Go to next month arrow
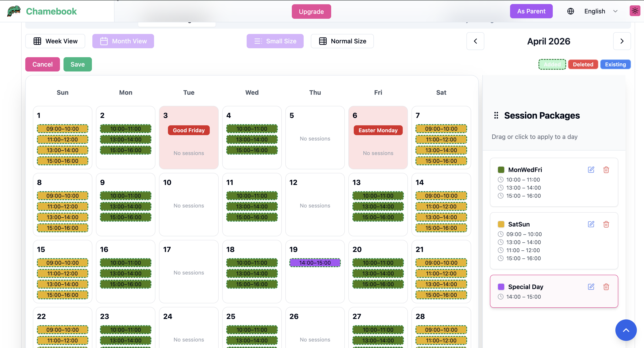 [x=622, y=41]
